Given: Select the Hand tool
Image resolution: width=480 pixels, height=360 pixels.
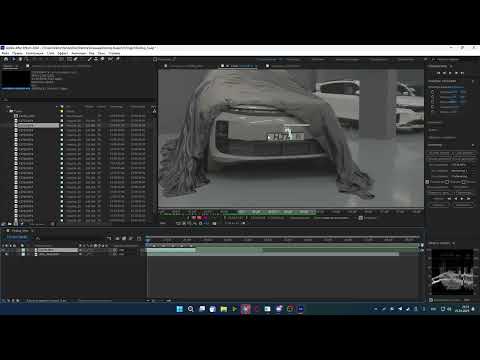Looking at the screenshot, I should [20, 59].
